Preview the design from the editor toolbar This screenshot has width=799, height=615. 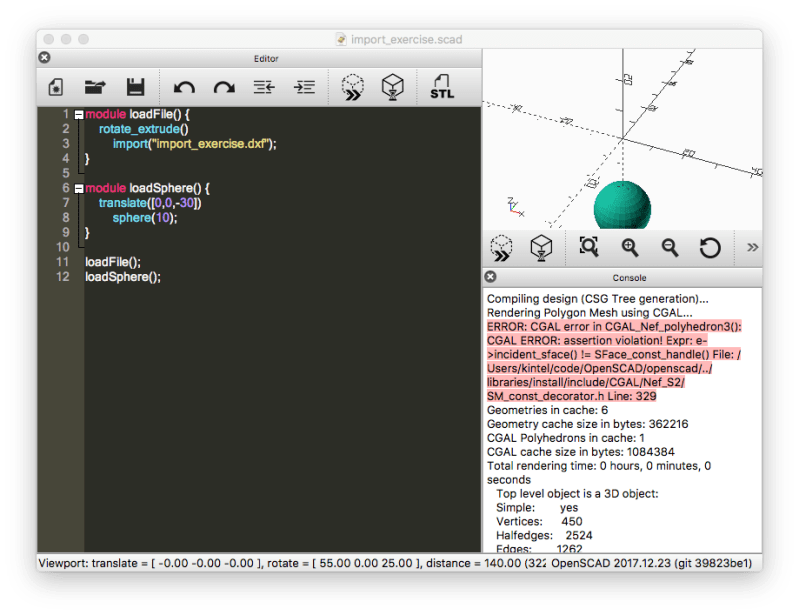(353, 87)
